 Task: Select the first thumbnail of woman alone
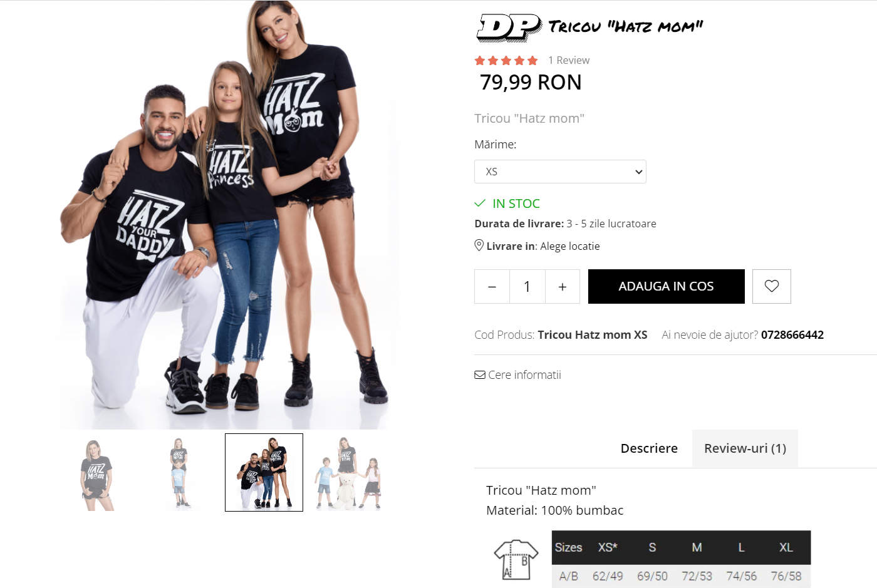tap(96, 473)
